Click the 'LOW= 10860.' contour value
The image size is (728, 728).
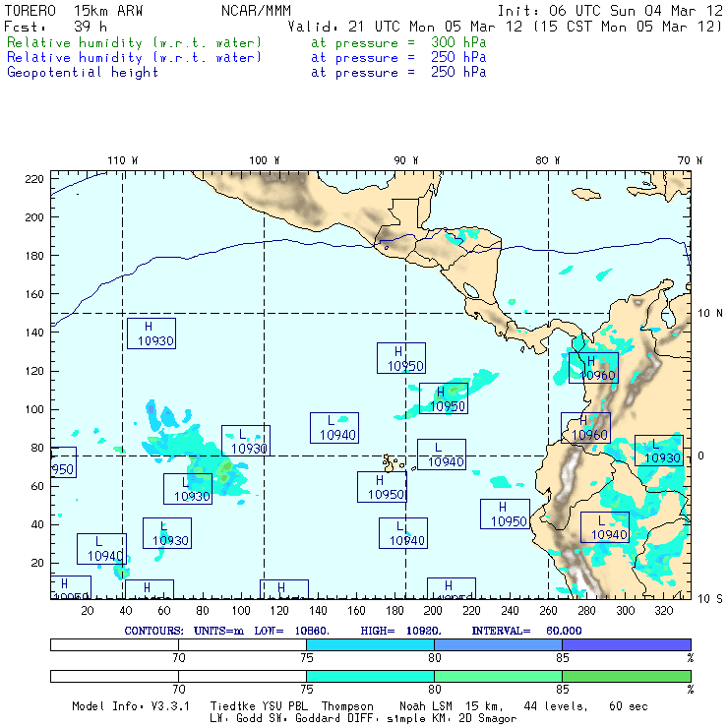(291, 631)
